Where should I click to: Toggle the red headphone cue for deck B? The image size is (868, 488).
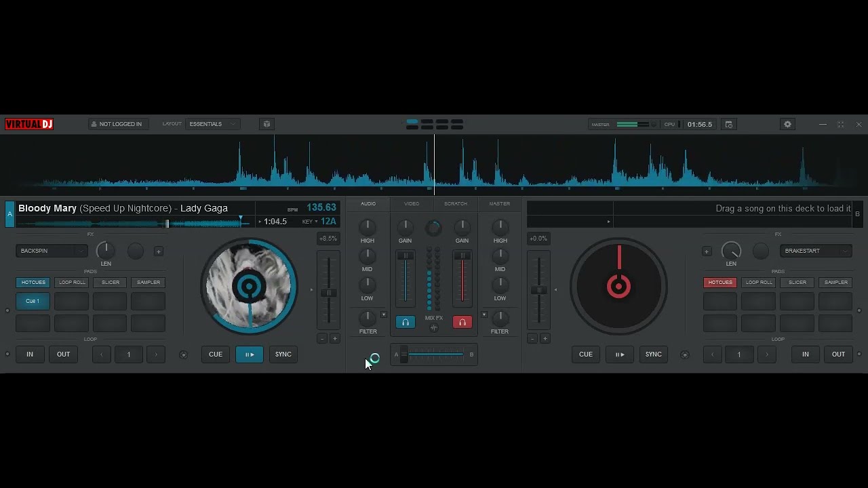point(462,323)
